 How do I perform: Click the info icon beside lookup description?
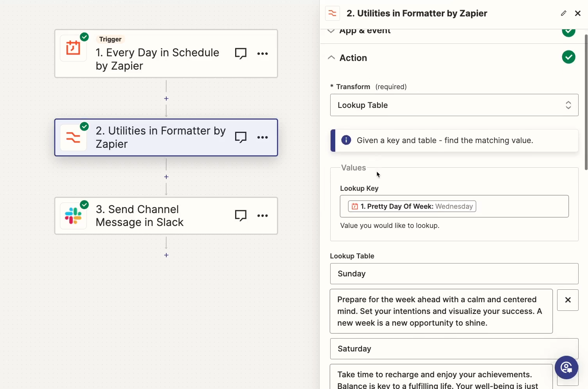click(346, 140)
